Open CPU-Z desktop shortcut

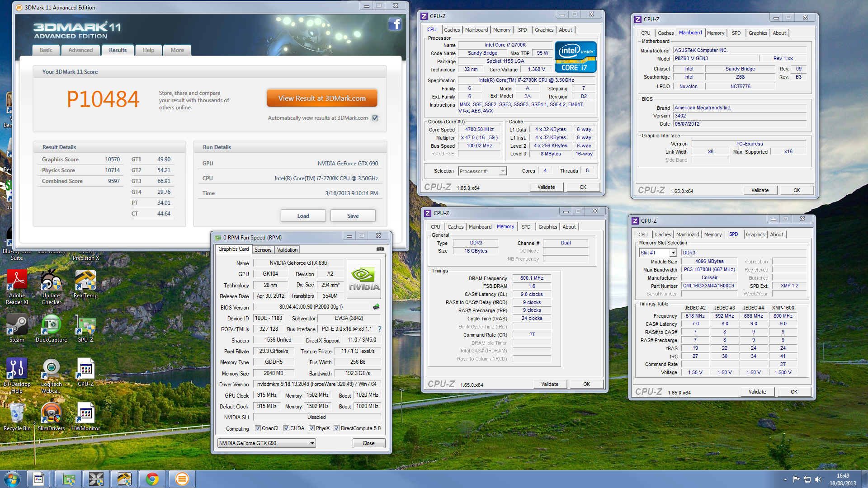[85, 372]
